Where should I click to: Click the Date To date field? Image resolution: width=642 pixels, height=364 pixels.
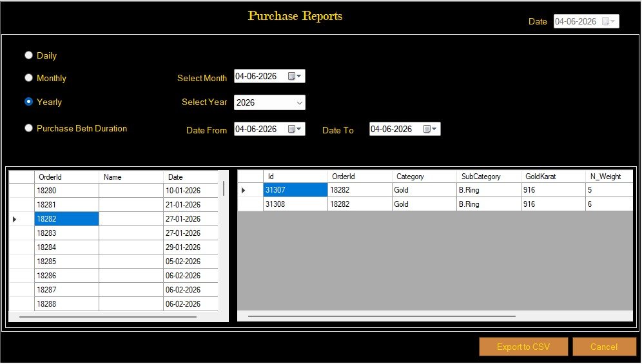(x=405, y=129)
